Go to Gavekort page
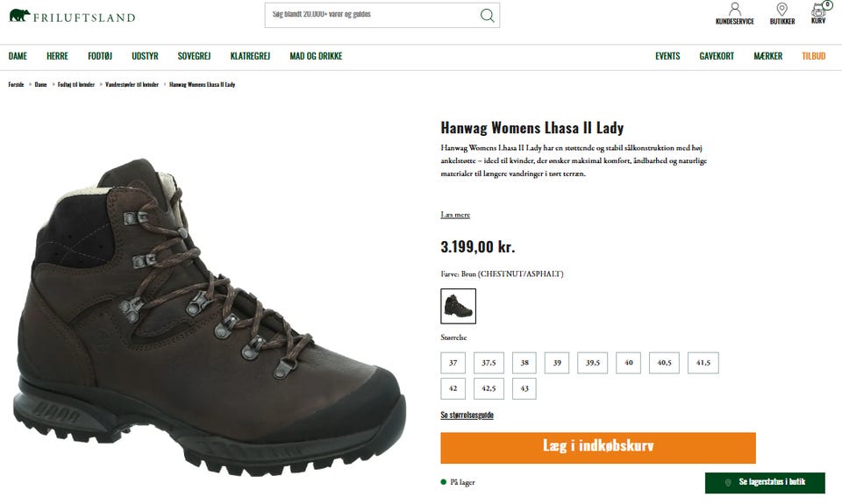 [717, 56]
